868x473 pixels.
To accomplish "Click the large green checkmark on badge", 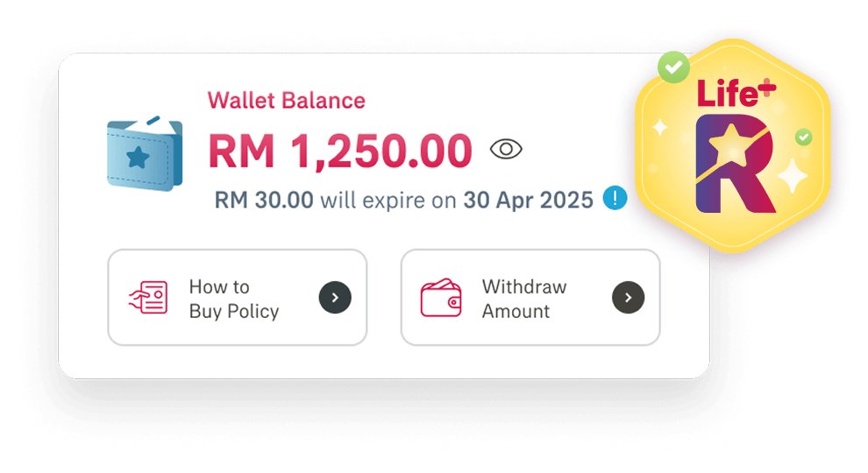I will click(x=673, y=67).
